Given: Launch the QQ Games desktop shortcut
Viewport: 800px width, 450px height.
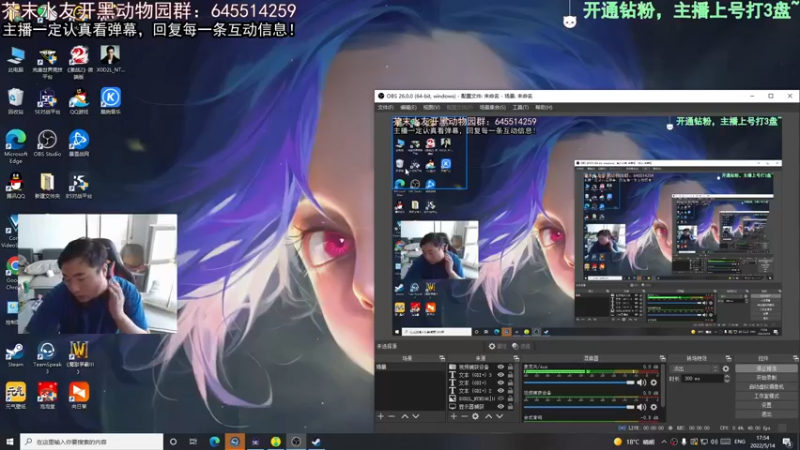Looking at the screenshot, I should 79,101.
